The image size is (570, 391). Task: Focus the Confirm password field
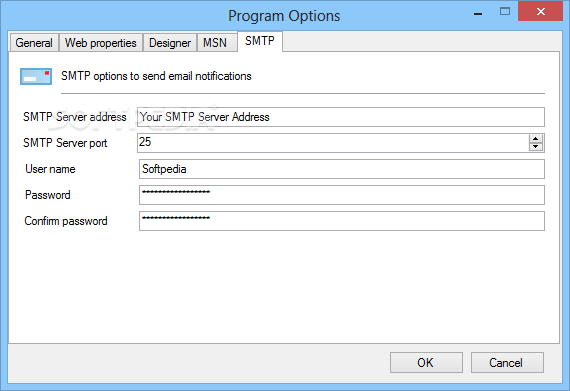pyautogui.click(x=342, y=221)
